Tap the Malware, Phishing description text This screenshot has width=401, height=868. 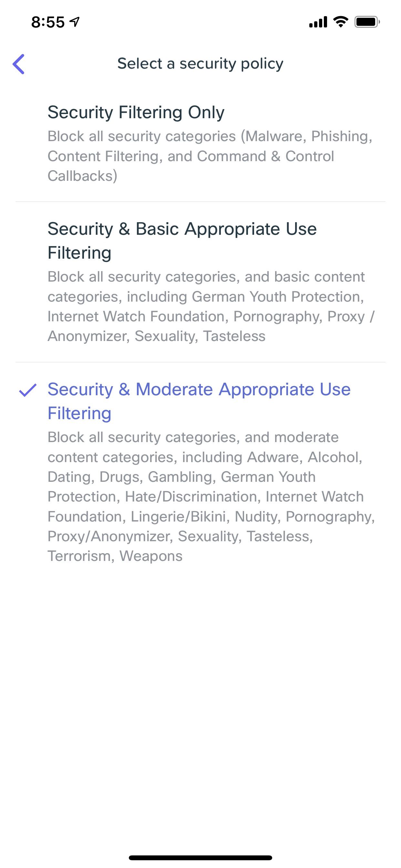coord(210,137)
